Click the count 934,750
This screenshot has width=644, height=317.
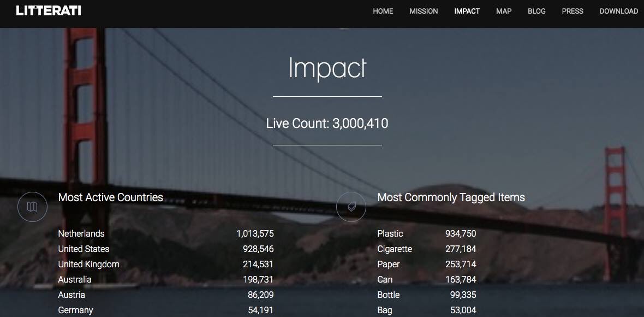[x=461, y=234]
